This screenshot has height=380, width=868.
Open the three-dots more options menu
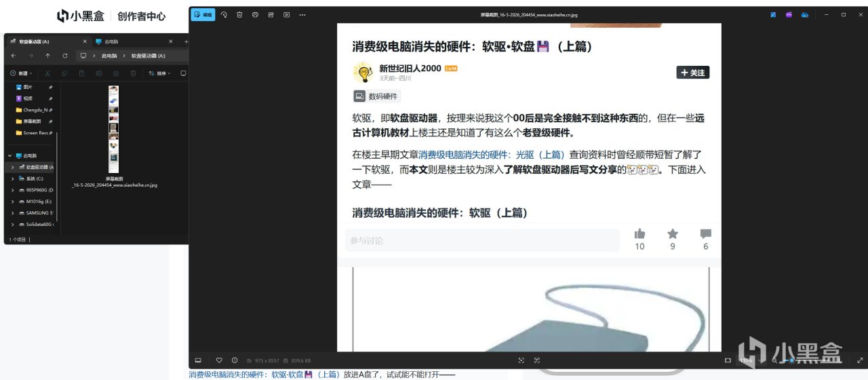pyautogui.click(x=302, y=14)
